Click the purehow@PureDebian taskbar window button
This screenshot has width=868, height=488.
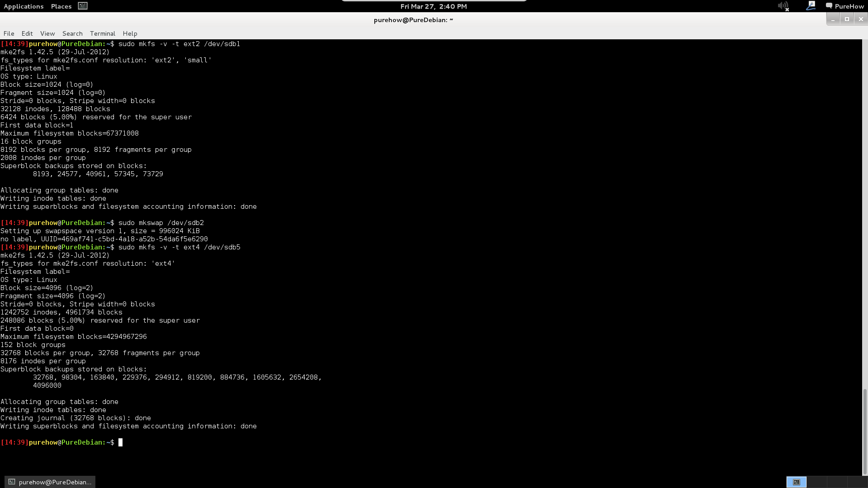50,482
